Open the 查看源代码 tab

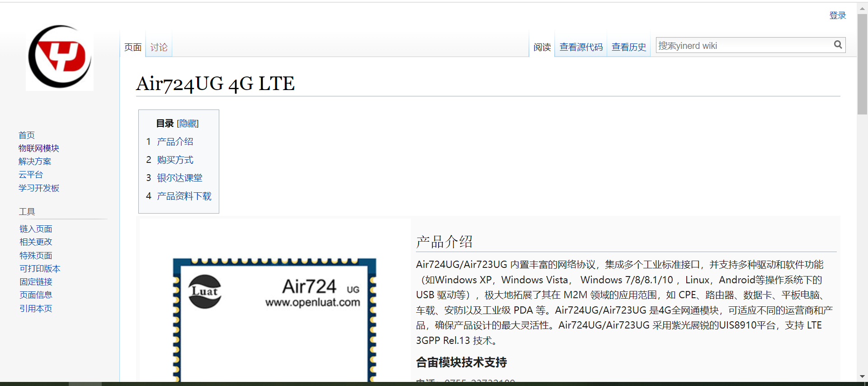581,47
